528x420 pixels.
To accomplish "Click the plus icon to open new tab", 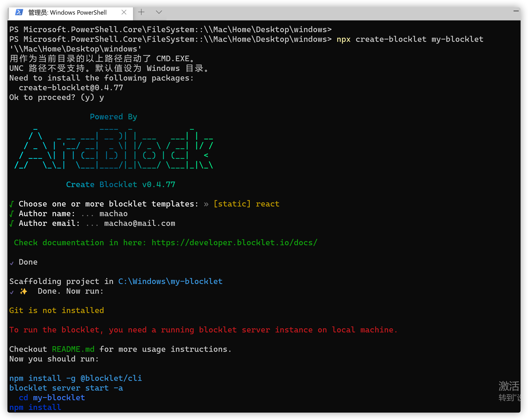I will pyautogui.click(x=142, y=12).
